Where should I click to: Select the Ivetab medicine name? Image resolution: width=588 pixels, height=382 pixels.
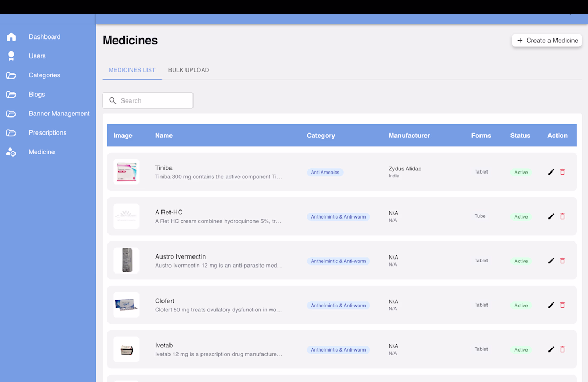[164, 345]
